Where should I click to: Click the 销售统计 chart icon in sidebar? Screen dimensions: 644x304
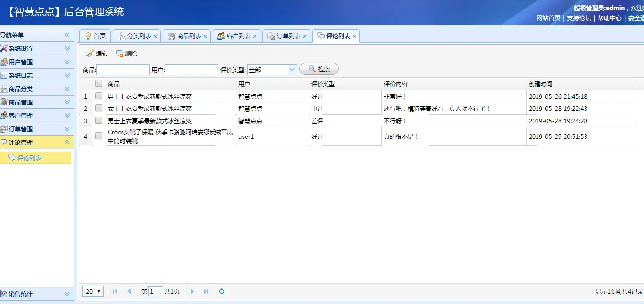pyautogui.click(x=4, y=294)
